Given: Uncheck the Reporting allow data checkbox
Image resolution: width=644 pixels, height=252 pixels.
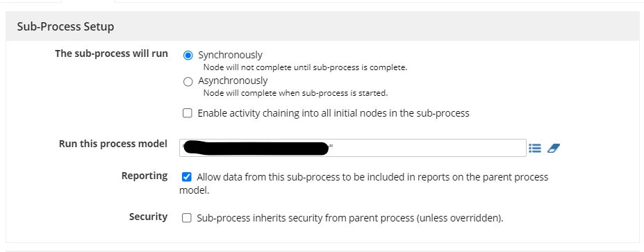Looking at the screenshot, I should click(x=186, y=177).
